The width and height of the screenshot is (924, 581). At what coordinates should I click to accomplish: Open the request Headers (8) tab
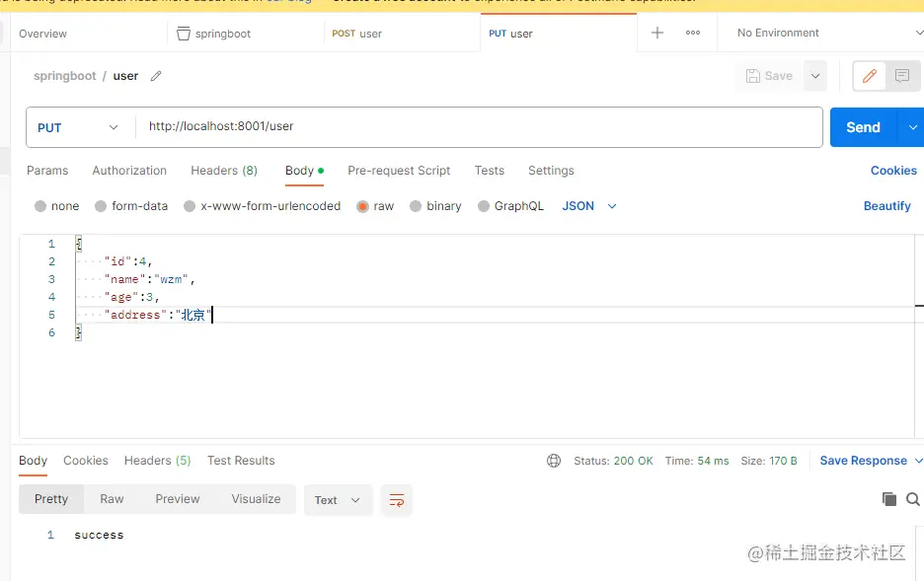tap(224, 170)
